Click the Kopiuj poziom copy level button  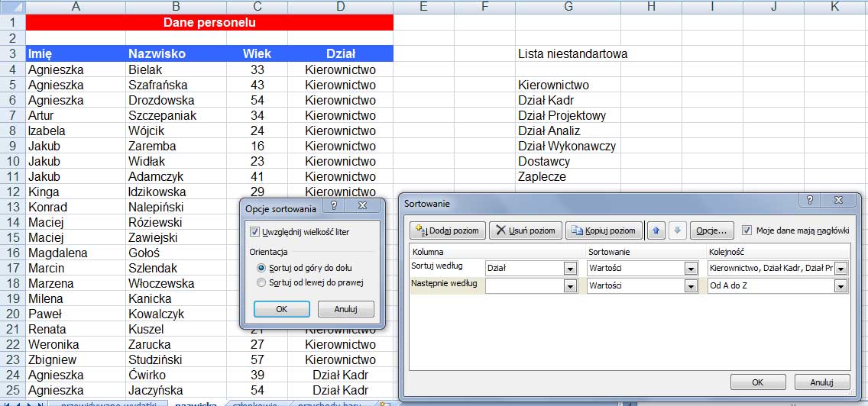coord(604,230)
